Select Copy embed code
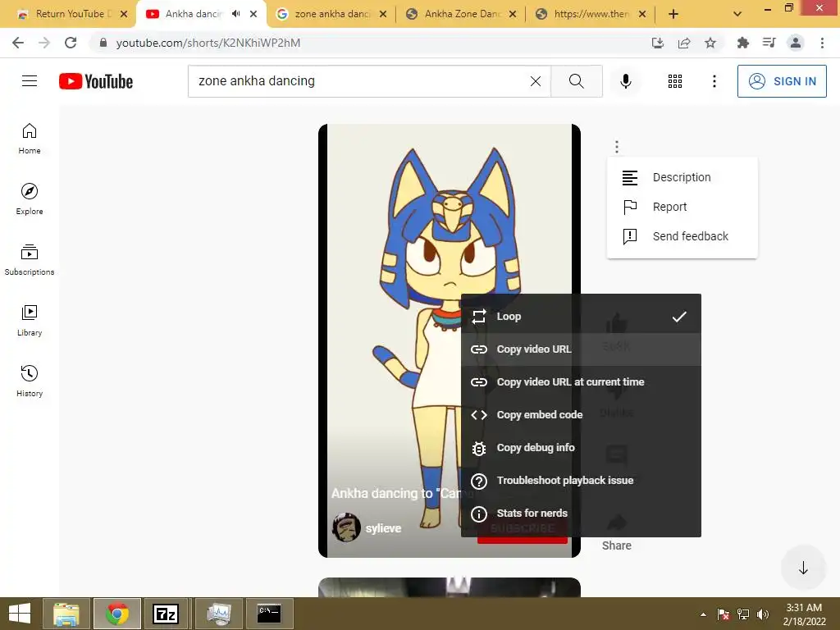The height and width of the screenshot is (630, 840). pyautogui.click(x=581, y=414)
